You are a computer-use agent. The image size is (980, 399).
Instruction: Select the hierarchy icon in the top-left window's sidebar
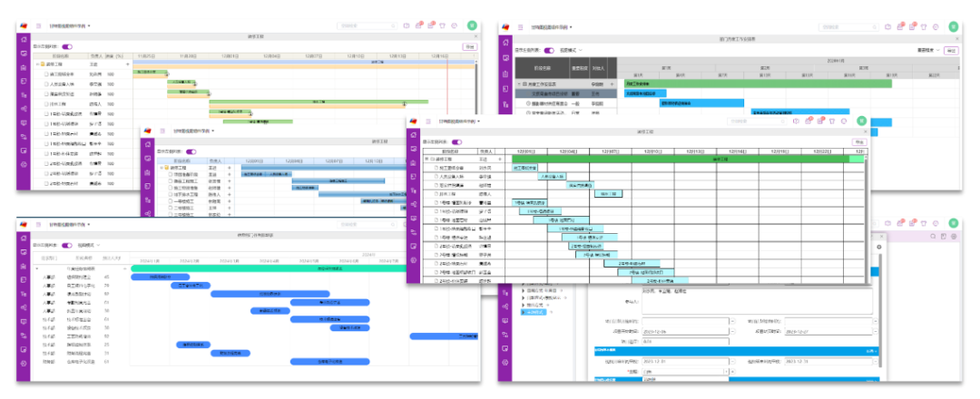coord(24,95)
